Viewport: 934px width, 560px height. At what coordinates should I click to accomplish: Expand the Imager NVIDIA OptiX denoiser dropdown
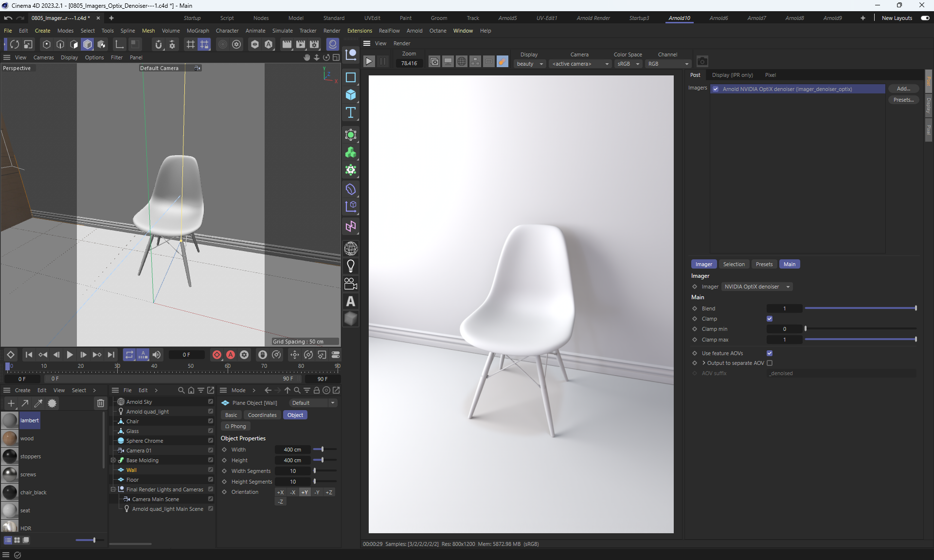point(756,287)
